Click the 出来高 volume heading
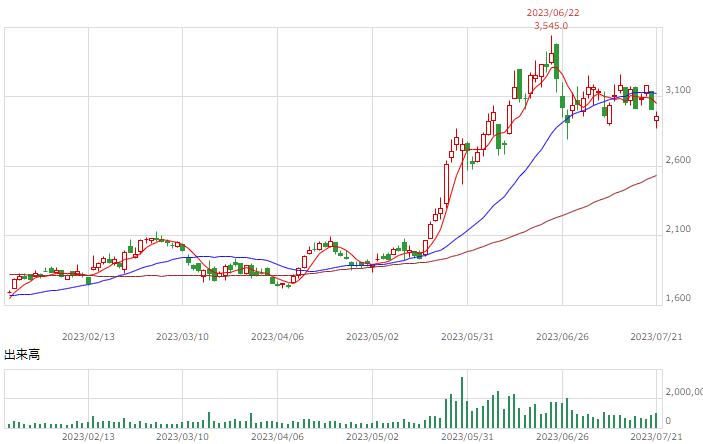703x444 pixels. tap(22, 355)
